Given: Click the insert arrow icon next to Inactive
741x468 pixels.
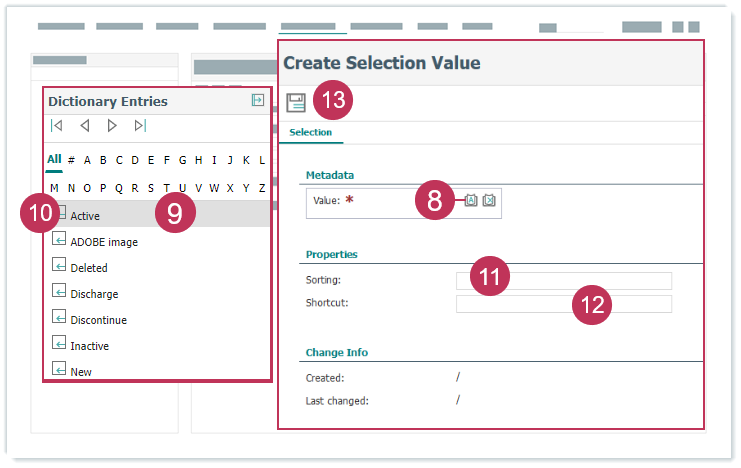Looking at the screenshot, I should (59, 345).
